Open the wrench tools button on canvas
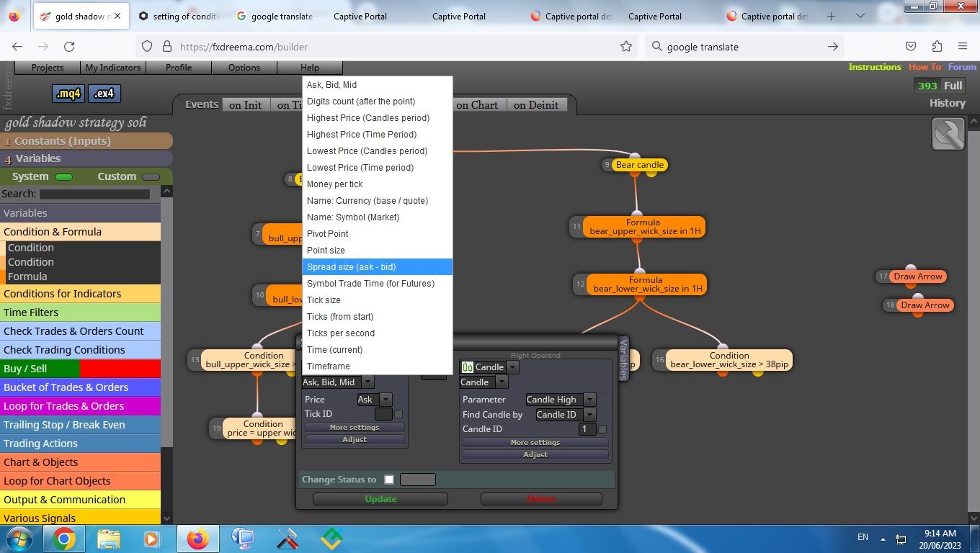 click(x=948, y=134)
